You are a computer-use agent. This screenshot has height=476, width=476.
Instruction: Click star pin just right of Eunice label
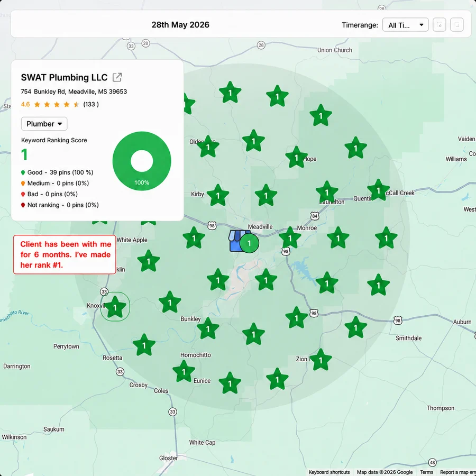pyautogui.click(x=230, y=383)
